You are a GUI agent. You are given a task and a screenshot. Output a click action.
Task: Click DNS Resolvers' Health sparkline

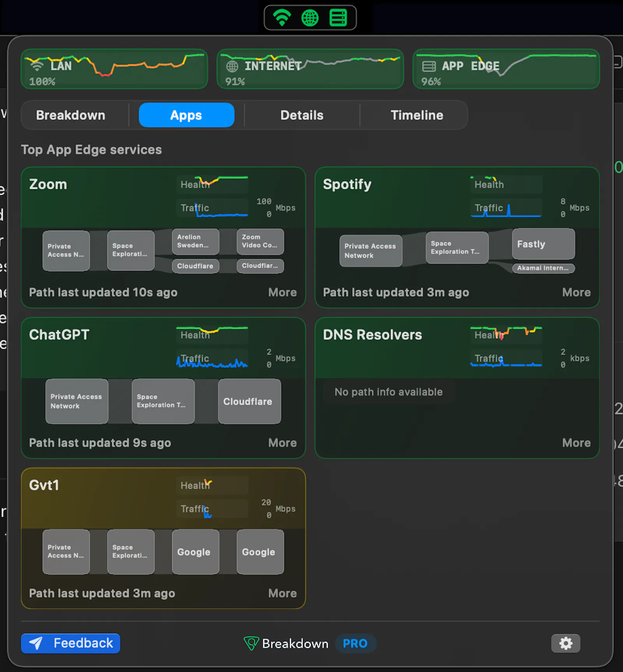click(506, 335)
